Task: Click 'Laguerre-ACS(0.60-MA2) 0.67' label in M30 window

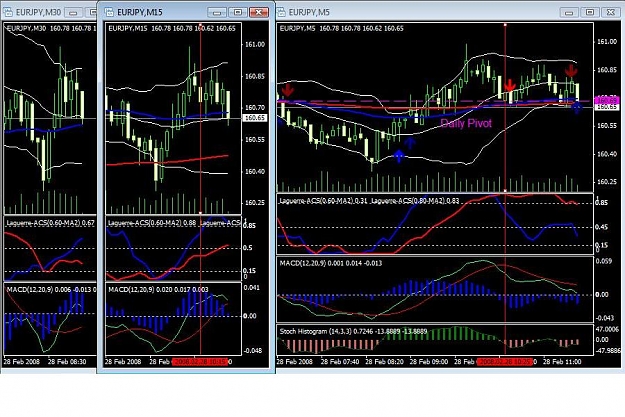Action: point(50,223)
